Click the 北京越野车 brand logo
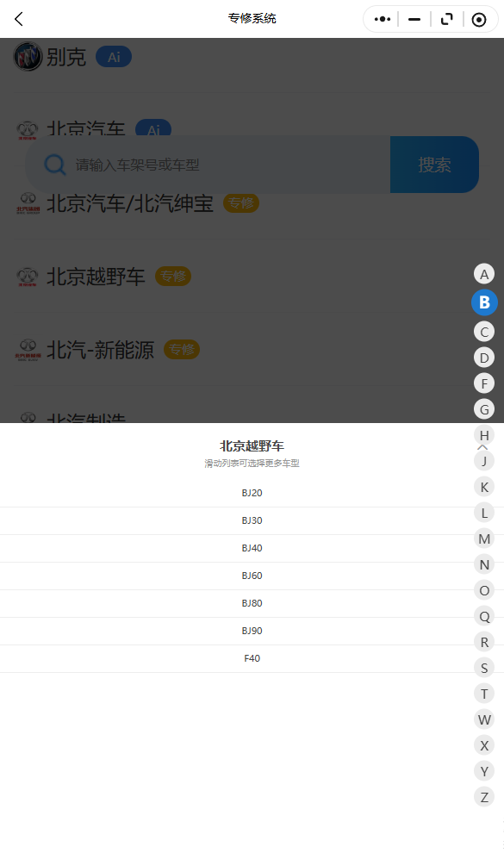The image size is (504, 853). click(x=28, y=277)
